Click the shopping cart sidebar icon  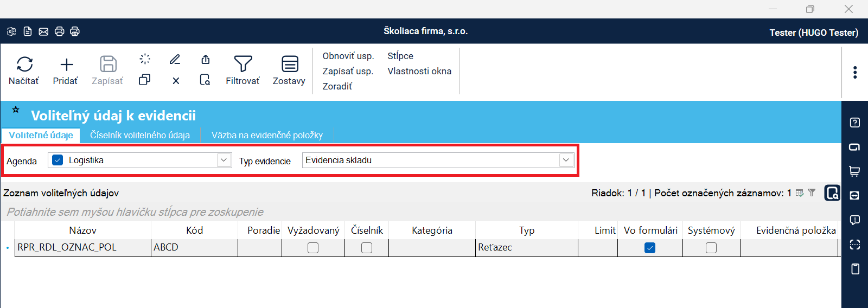(x=854, y=171)
